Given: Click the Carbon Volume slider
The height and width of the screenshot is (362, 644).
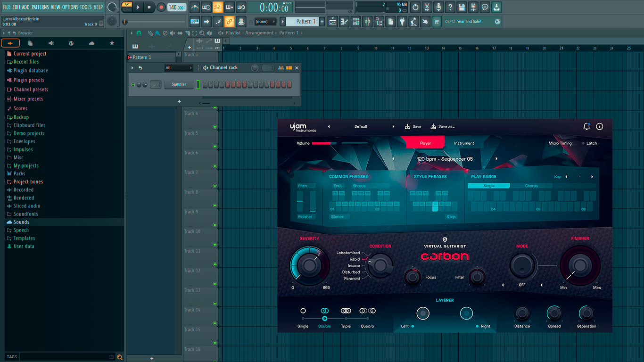Looking at the screenshot, I should coord(324,143).
